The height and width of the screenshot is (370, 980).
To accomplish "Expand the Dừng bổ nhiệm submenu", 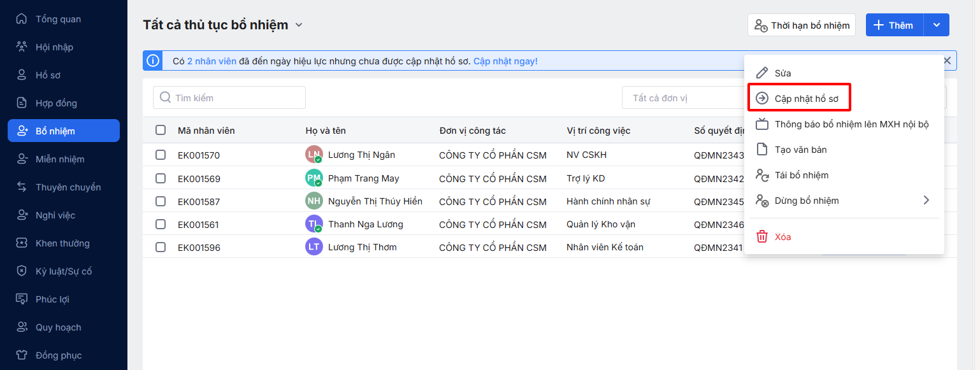I will (926, 201).
